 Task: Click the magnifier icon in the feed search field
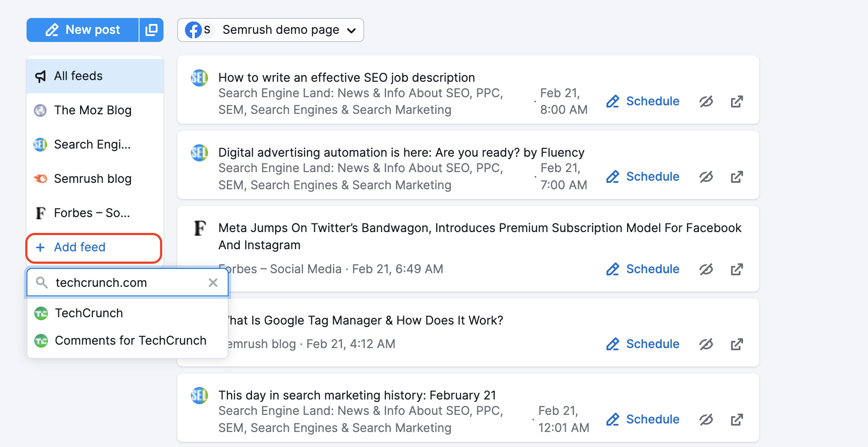coord(42,283)
